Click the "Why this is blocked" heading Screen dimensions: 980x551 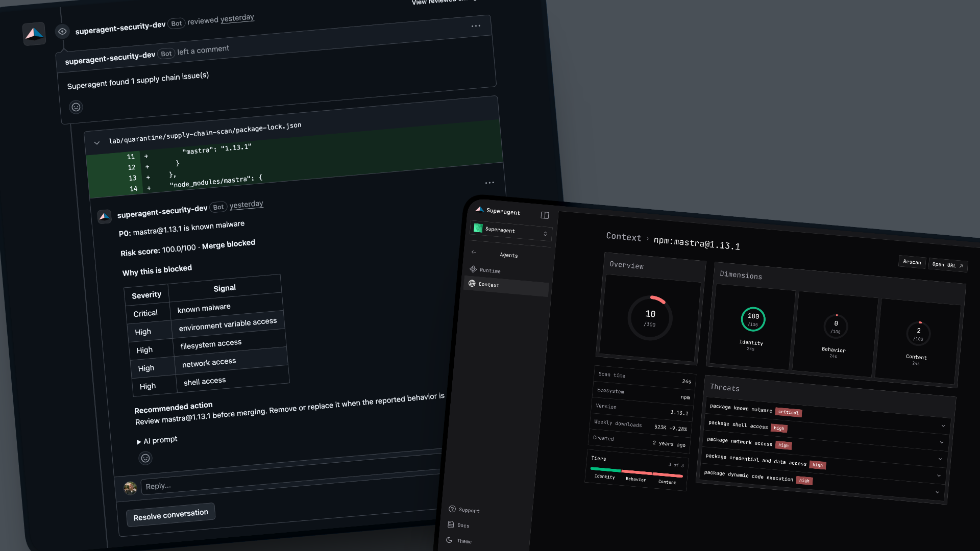[157, 270]
